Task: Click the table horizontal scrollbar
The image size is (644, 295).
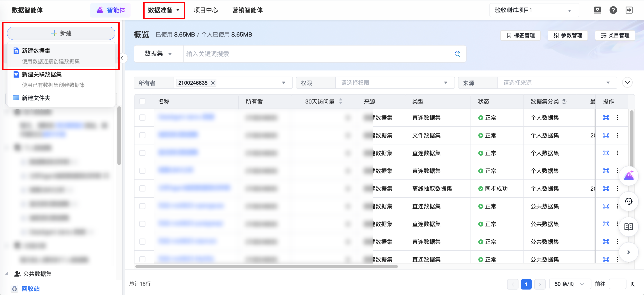Action: pos(266,267)
